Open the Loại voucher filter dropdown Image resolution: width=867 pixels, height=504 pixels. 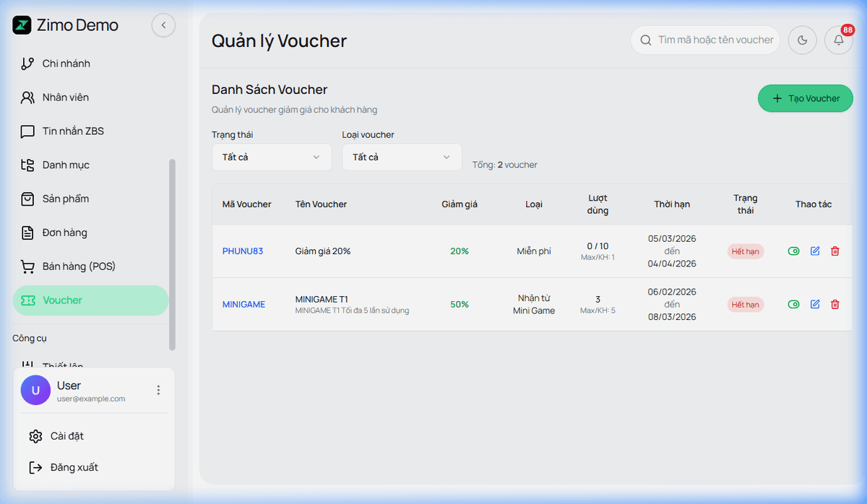401,157
